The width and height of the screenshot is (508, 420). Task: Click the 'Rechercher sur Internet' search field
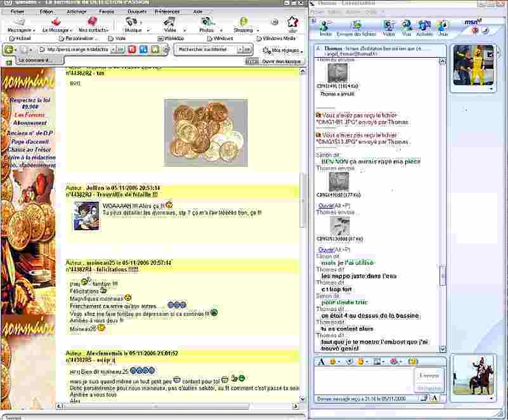[x=206, y=49]
